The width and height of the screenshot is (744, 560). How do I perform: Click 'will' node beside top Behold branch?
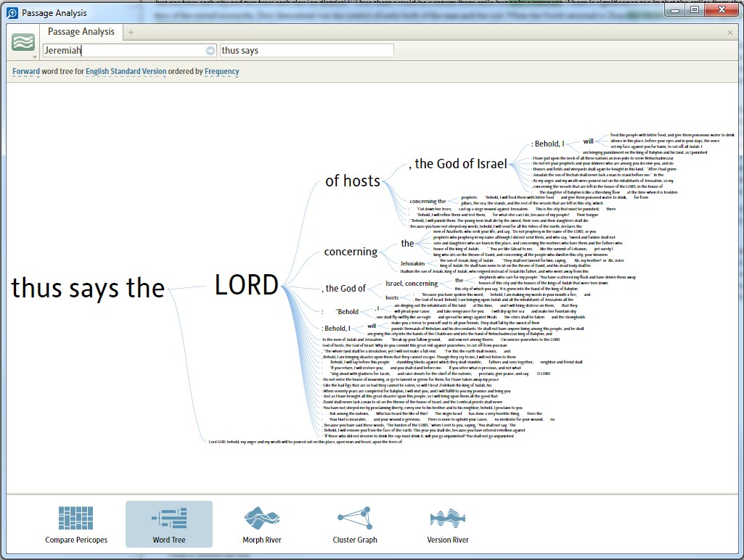point(589,141)
